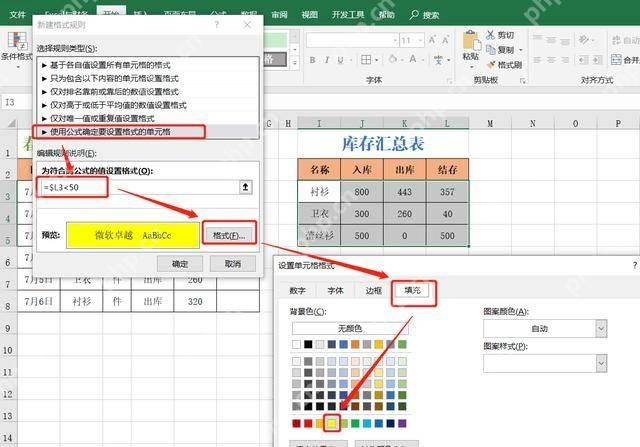Switch to the 开发工具 ribbon tab
640x447 pixels.
coord(348,15)
